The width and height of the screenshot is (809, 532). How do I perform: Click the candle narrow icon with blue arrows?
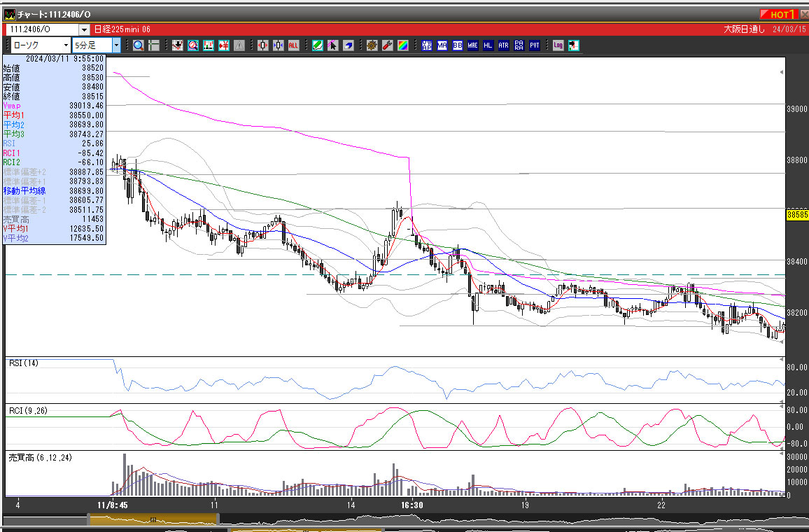[278, 45]
